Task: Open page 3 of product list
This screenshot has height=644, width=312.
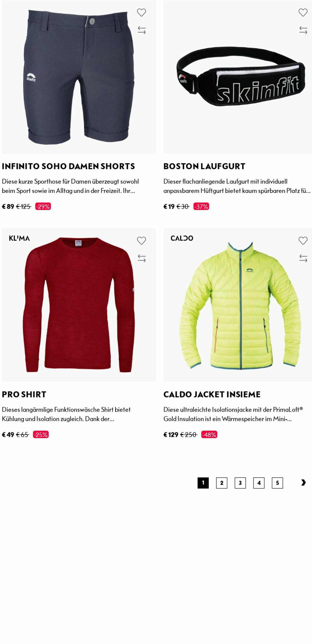Action: click(240, 483)
